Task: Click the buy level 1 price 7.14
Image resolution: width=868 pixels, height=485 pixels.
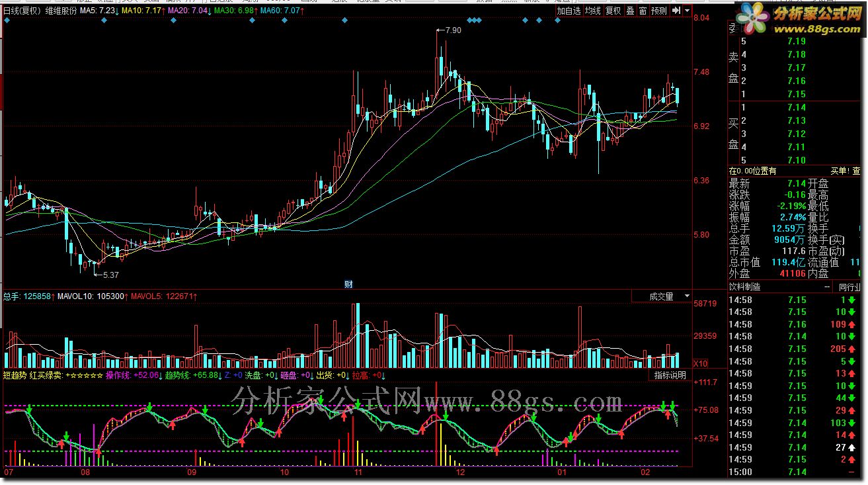Action: [797, 107]
